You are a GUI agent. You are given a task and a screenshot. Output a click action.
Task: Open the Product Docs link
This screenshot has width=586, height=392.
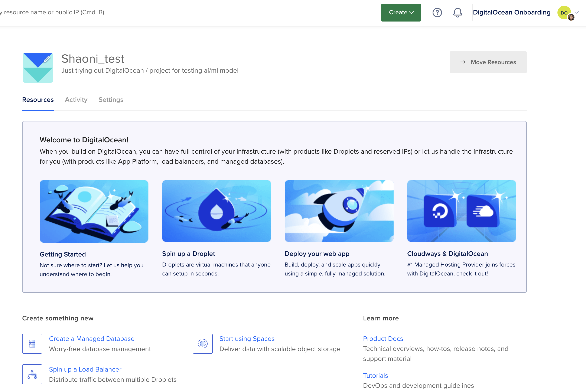point(383,339)
